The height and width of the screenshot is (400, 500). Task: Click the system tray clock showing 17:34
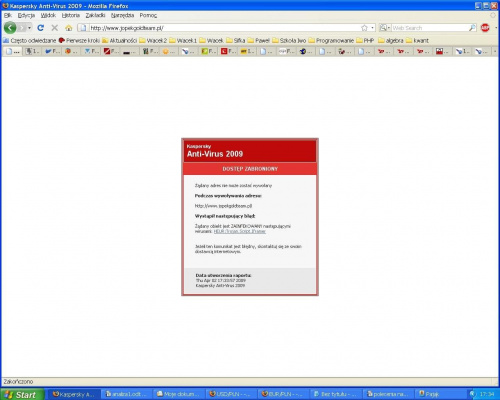tap(487, 395)
